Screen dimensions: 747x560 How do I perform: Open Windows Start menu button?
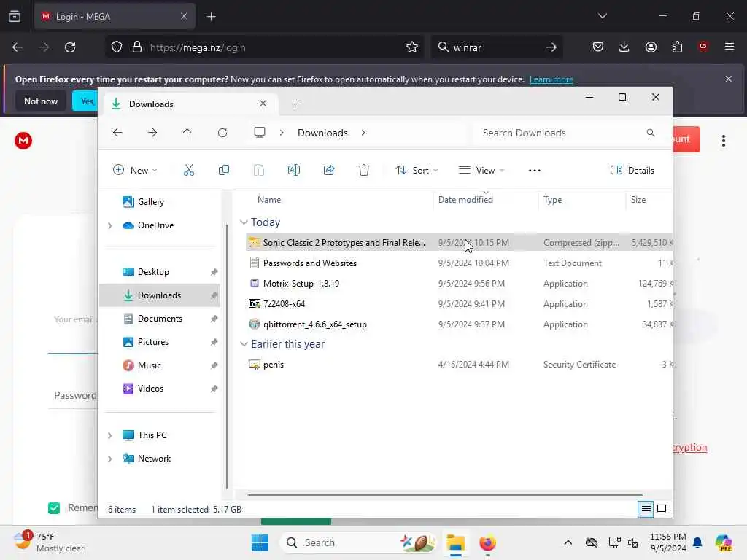point(260,542)
